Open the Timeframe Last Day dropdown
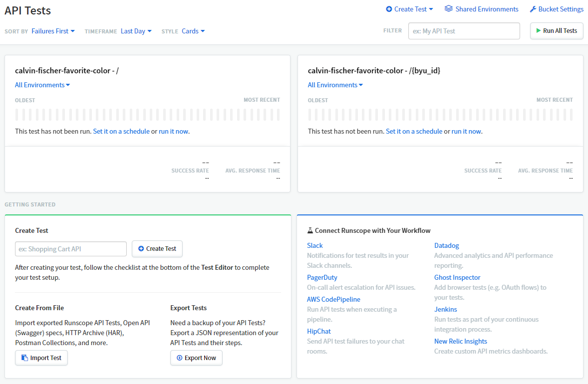The height and width of the screenshot is (384, 588). tap(136, 31)
